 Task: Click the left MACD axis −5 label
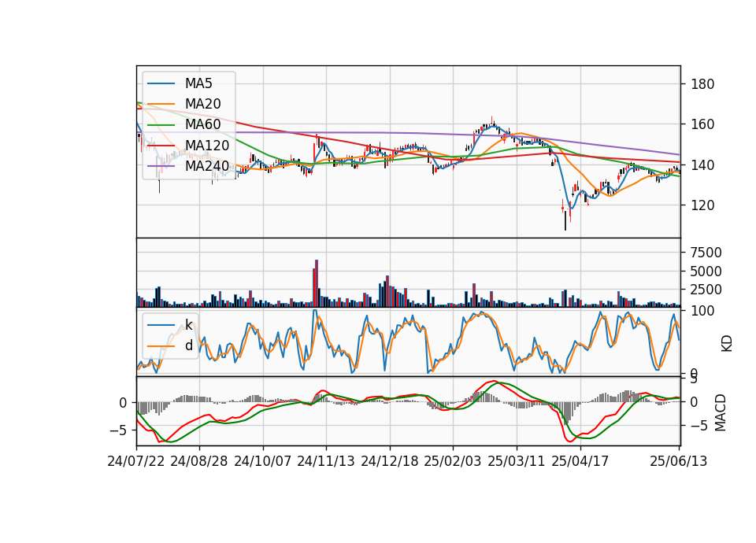(119, 430)
